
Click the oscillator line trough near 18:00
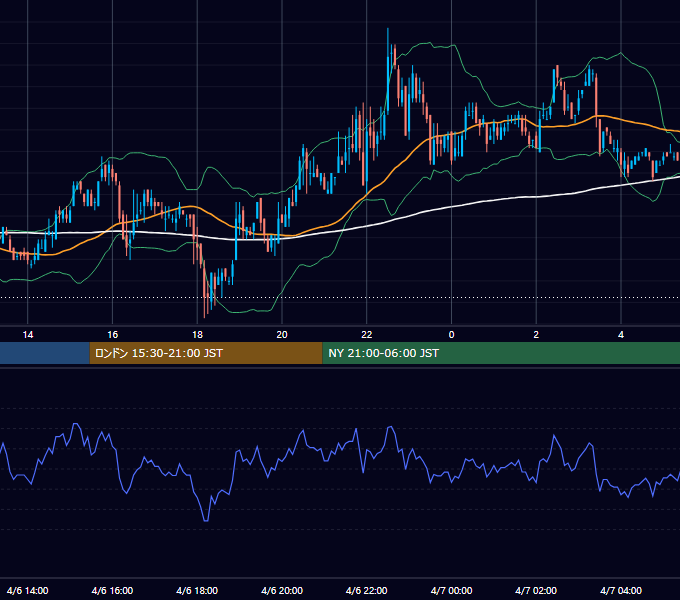(206, 520)
